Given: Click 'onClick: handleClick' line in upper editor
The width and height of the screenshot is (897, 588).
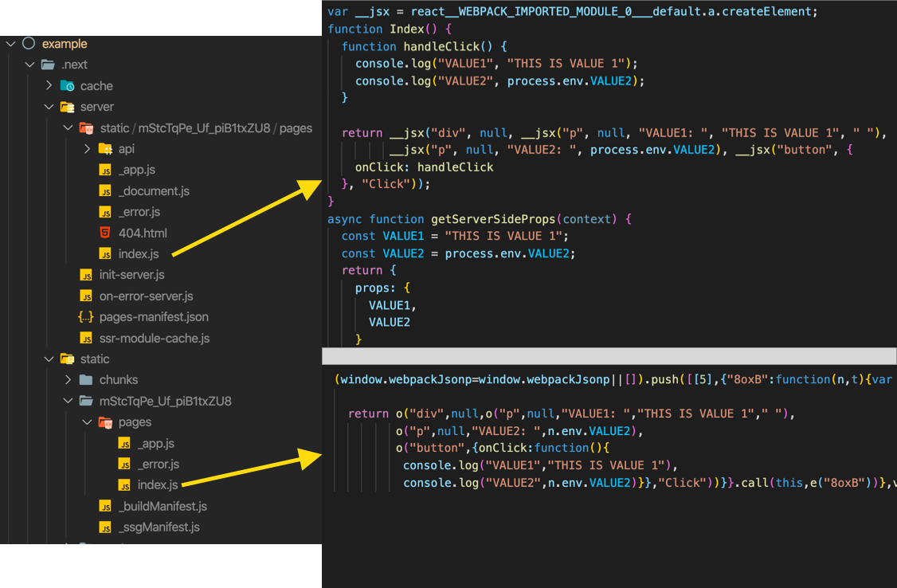Looking at the screenshot, I should [424, 167].
